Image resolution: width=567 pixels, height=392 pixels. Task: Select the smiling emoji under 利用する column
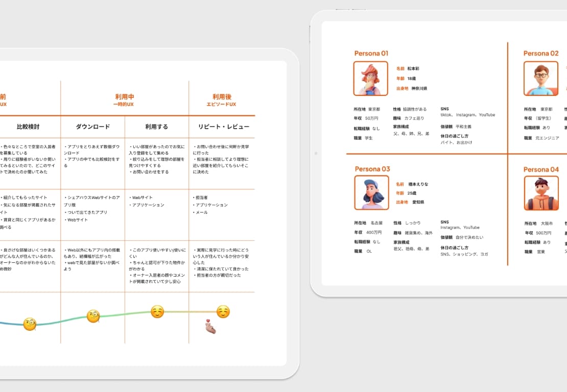pos(157,312)
